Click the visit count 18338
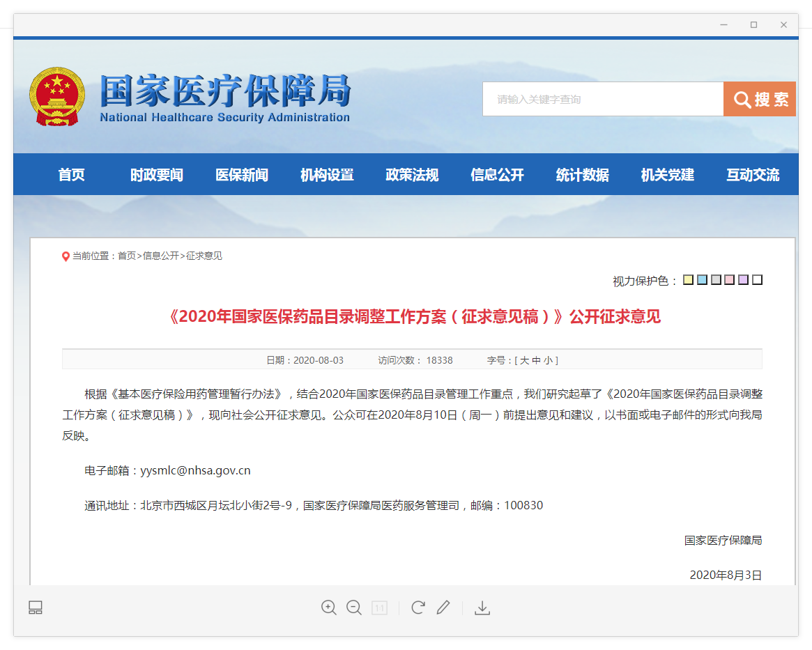This screenshot has width=812, height=650. tap(440, 360)
